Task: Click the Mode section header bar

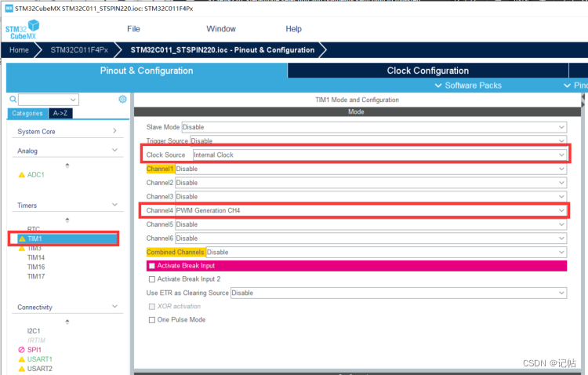Action: (x=356, y=111)
